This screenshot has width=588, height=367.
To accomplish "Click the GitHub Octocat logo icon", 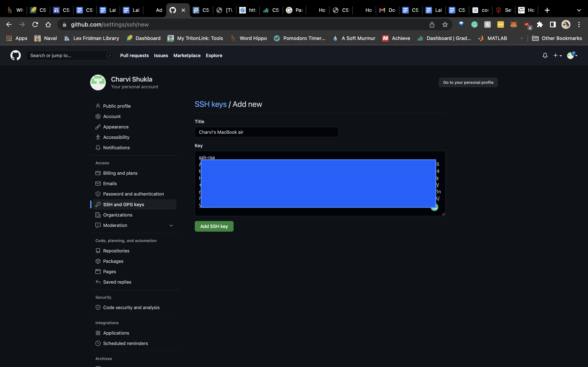I will coord(16,55).
